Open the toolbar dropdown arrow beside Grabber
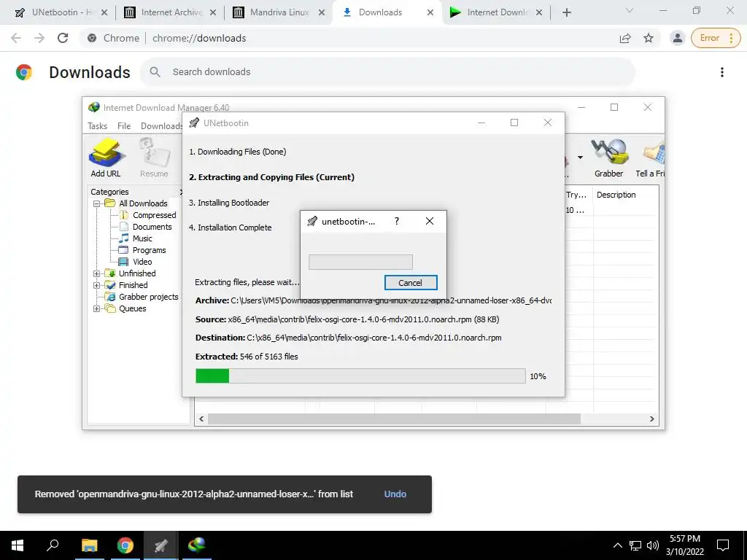The height and width of the screenshot is (560, 747). click(580, 157)
